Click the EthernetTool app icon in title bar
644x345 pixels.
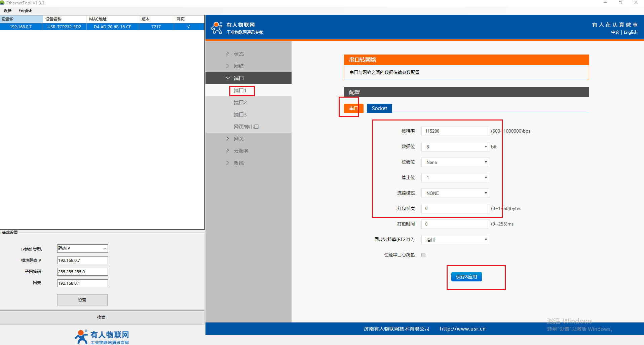pos(3,3)
